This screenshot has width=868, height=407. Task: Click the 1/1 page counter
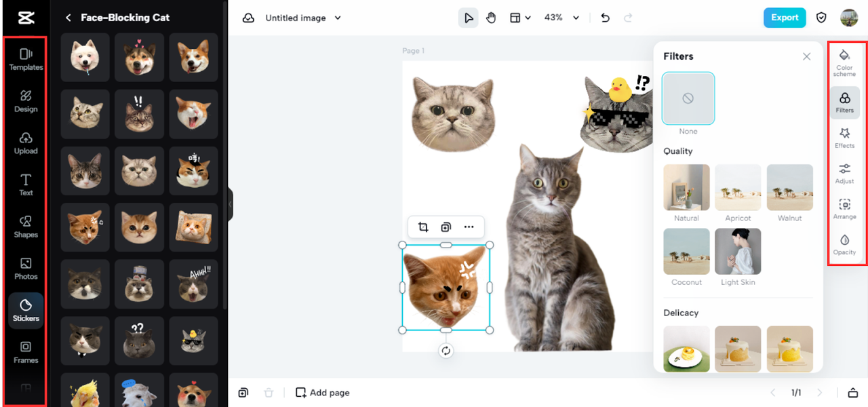click(x=797, y=393)
